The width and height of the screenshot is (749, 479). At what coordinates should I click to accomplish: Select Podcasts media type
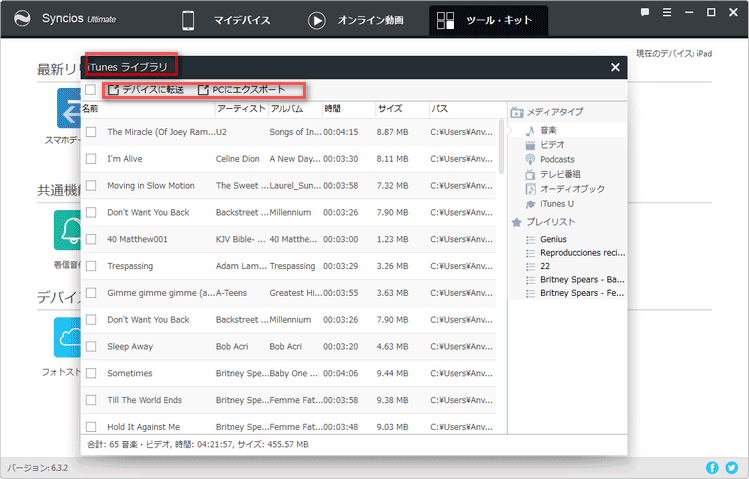[x=557, y=160]
